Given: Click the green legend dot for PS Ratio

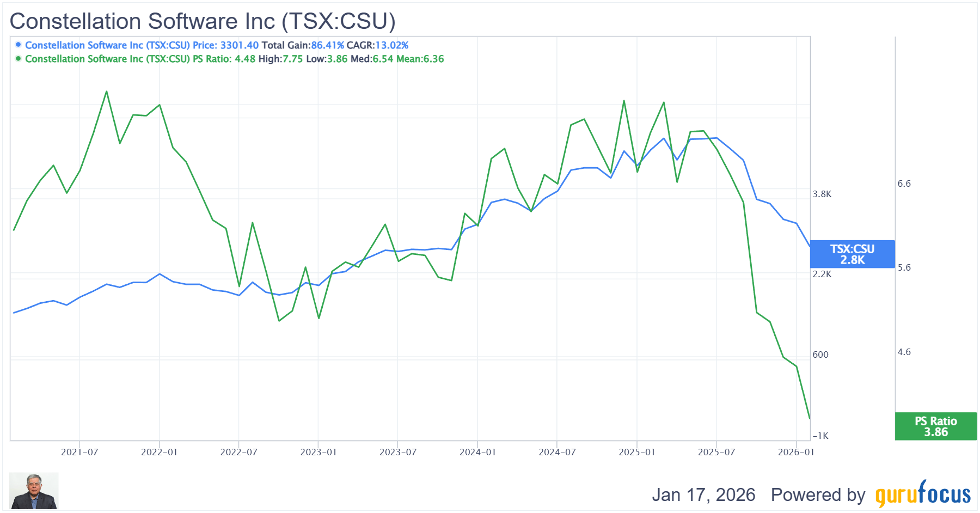Looking at the screenshot, I should click(19, 58).
